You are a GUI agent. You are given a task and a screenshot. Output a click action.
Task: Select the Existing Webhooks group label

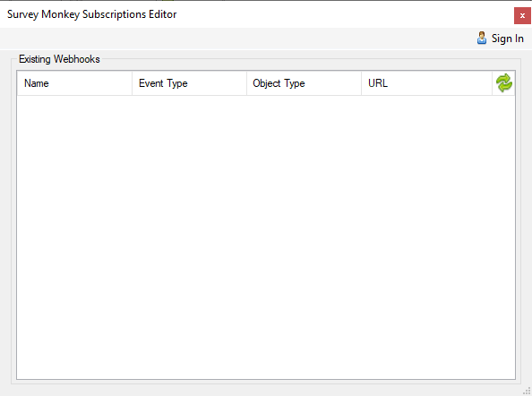[59, 59]
